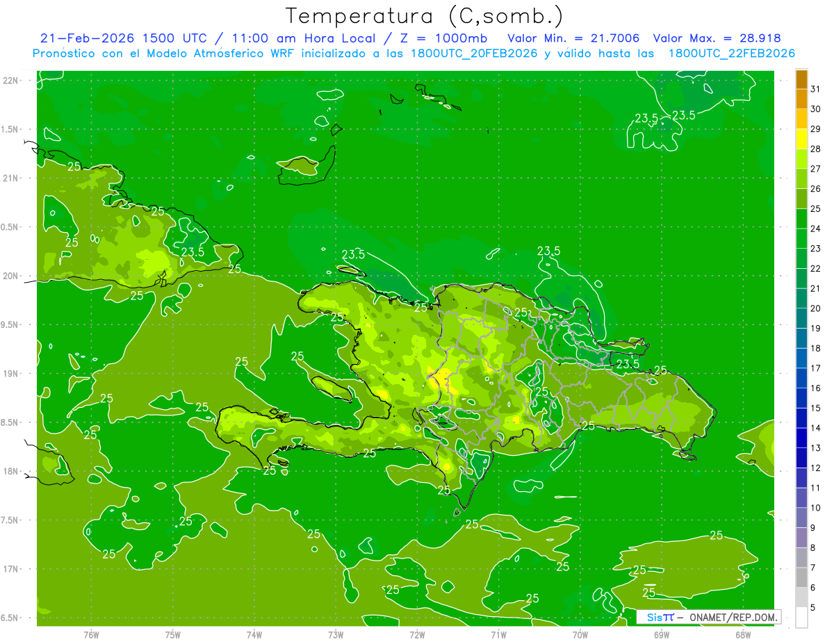Click the "22N" latitude label
834x644 pixels.
(x=12, y=81)
